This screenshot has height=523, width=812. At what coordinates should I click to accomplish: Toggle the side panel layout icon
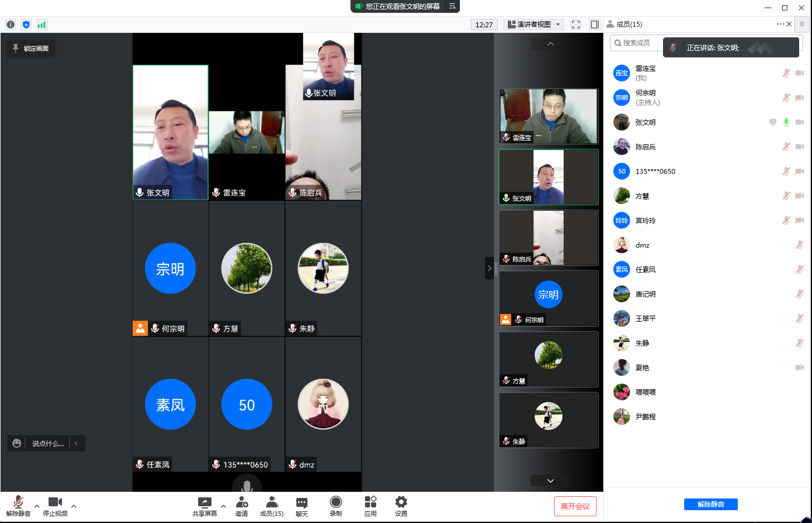coord(594,25)
